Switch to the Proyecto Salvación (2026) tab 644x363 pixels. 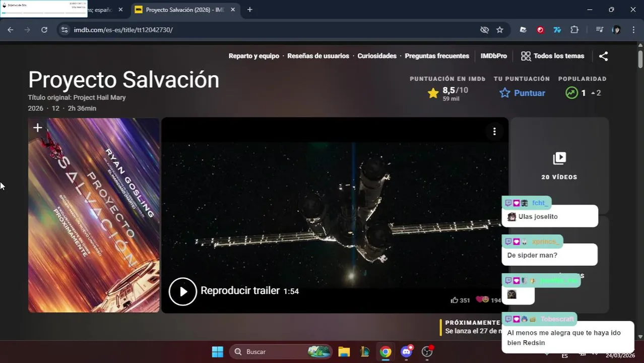185,10
